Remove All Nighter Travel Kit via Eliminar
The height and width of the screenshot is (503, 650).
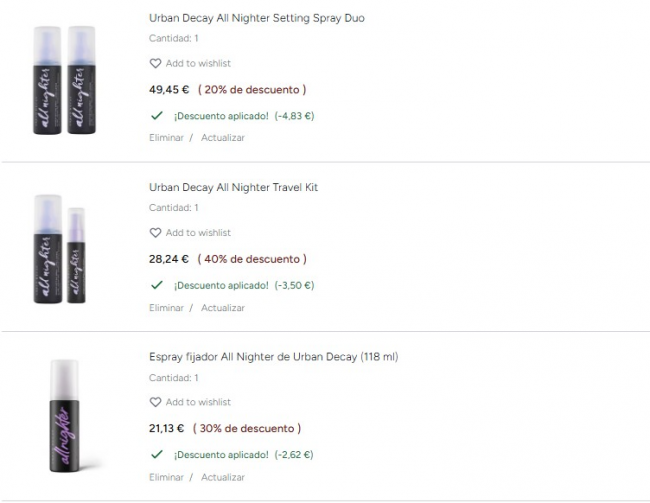[x=166, y=308]
